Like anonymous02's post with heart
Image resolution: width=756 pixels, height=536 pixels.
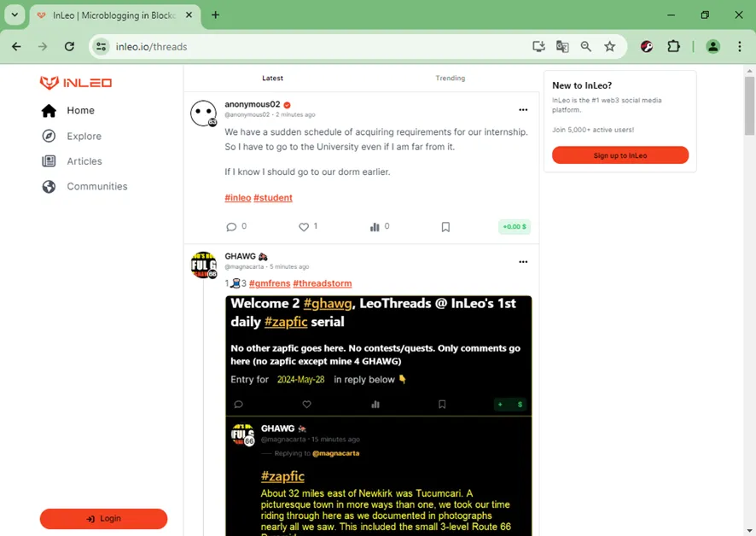click(304, 227)
